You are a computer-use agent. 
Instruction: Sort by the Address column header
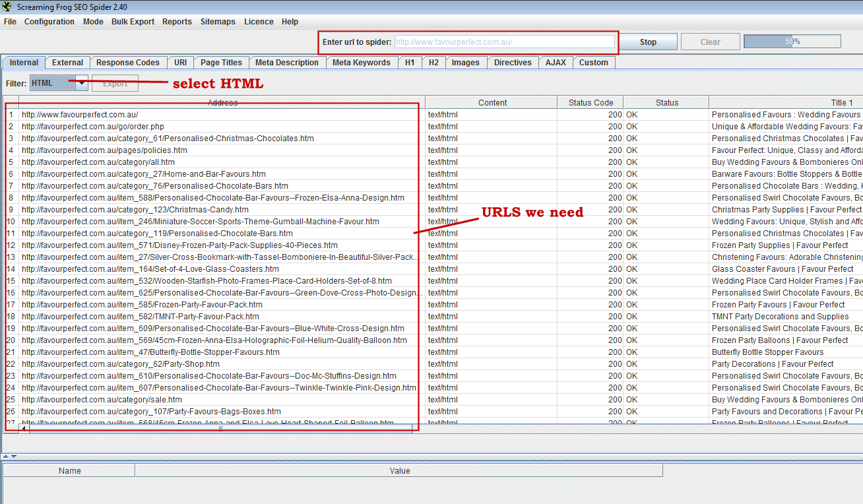point(222,102)
